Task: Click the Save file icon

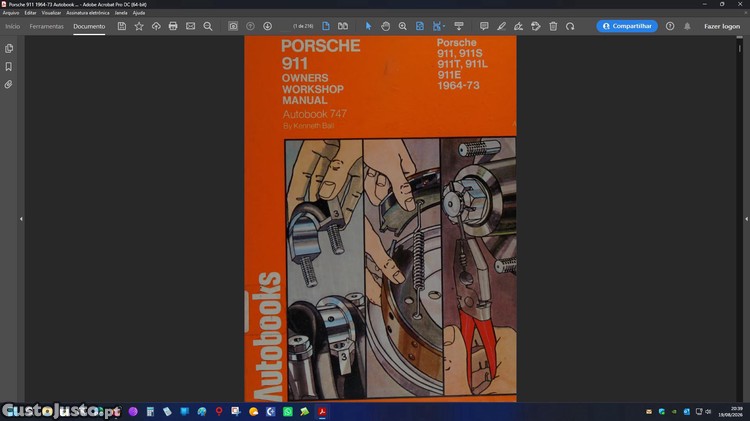Action: pos(122,26)
